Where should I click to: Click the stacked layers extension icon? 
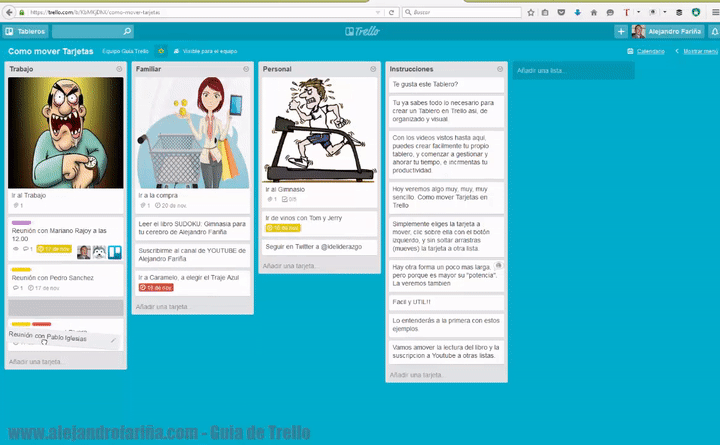click(679, 12)
